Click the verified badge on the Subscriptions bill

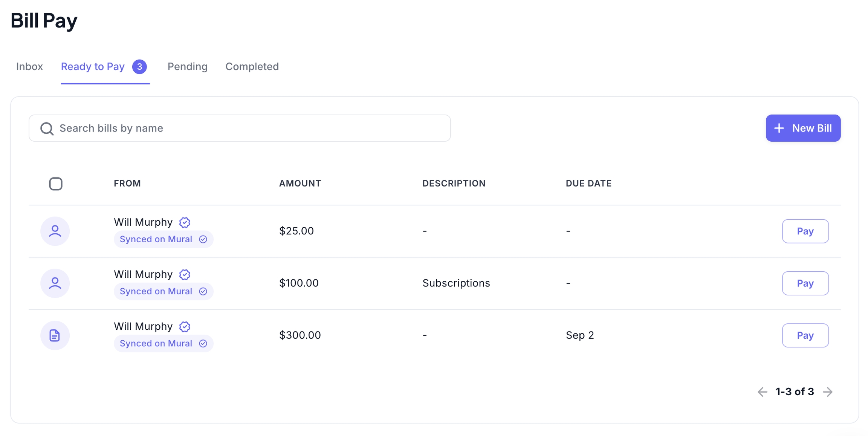(185, 274)
